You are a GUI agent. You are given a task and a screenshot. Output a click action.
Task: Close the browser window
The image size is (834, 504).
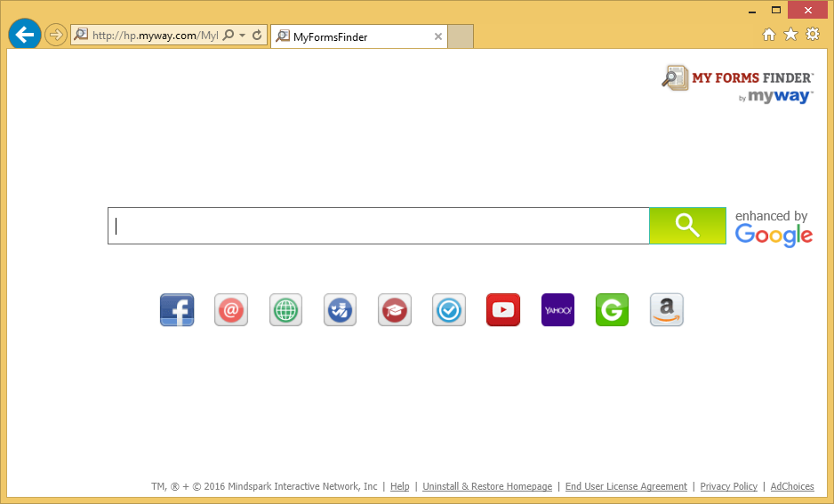click(x=808, y=10)
